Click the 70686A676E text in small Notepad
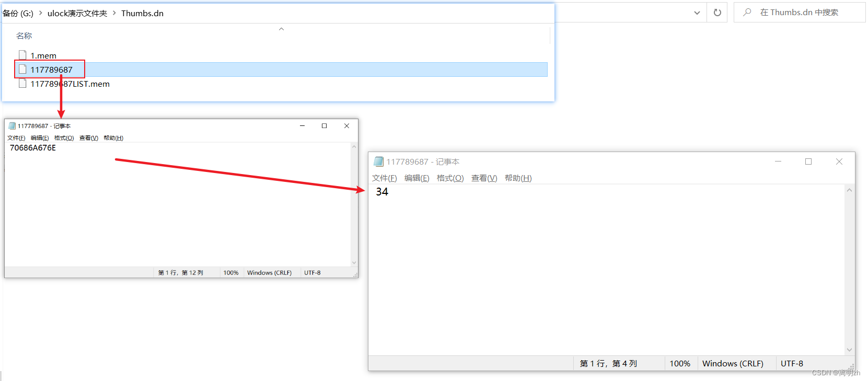868x381 pixels. (33, 148)
